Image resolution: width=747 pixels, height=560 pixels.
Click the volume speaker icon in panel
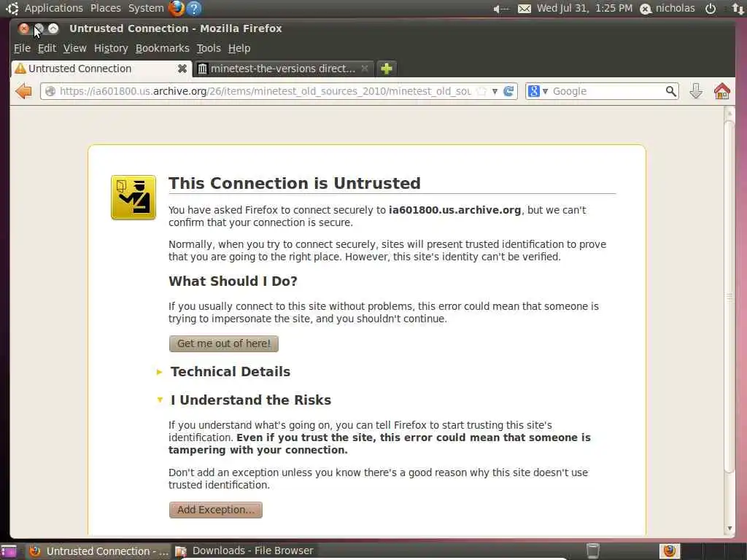click(x=500, y=9)
